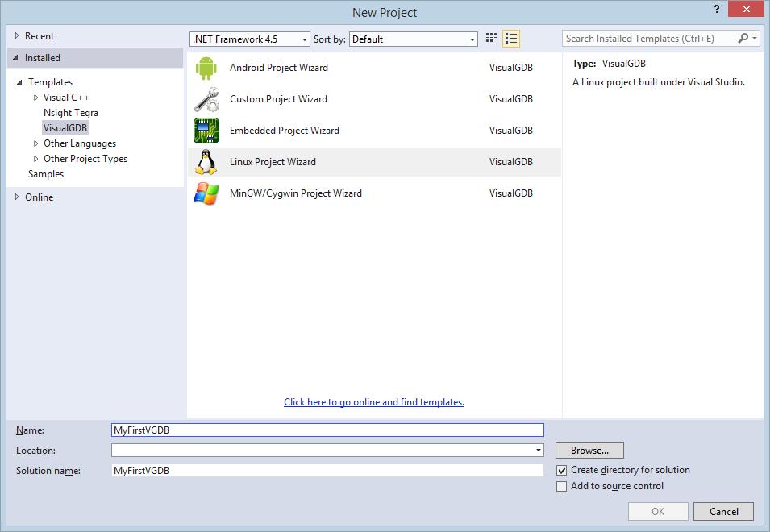Image resolution: width=770 pixels, height=532 pixels.
Task: Click the Recent header label
Action: [x=40, y=35]
